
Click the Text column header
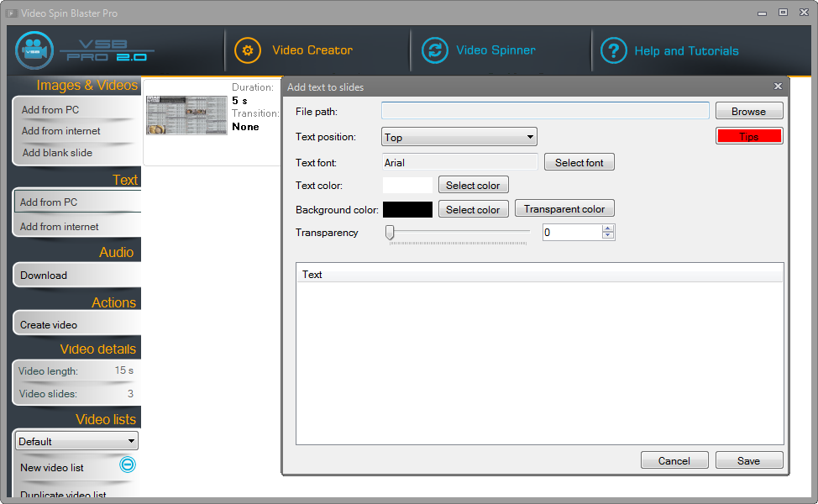539,275
